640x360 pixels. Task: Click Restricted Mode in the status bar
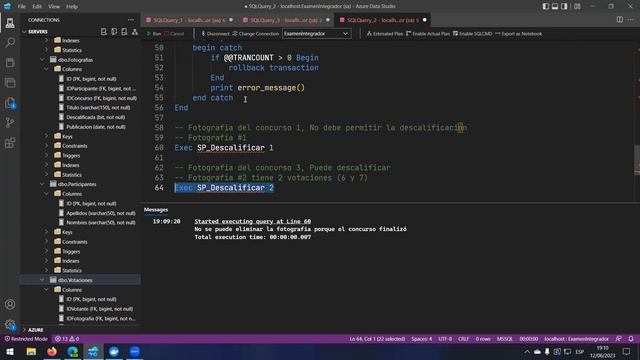26,339
